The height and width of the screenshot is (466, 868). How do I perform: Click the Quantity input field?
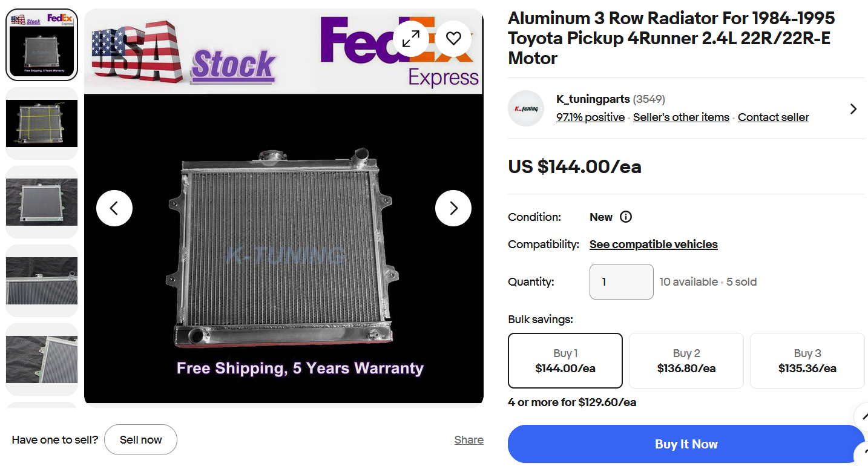[x=621, y=281]
